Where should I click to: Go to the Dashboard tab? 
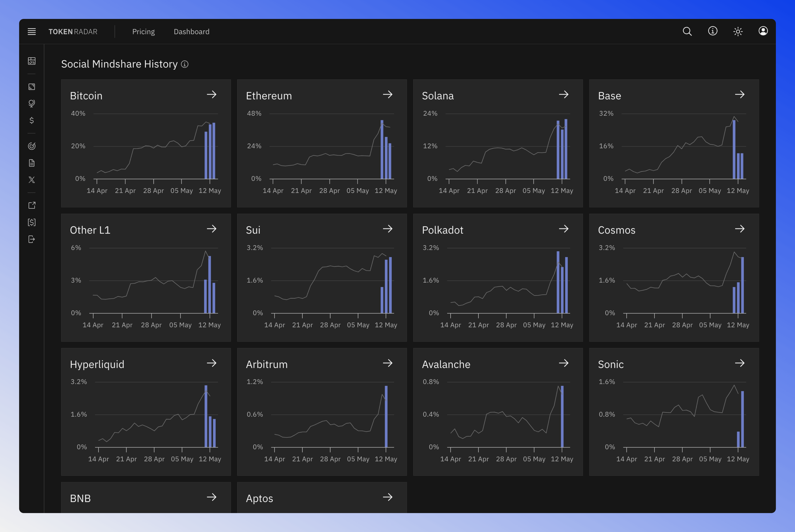[x=191, y=32]
